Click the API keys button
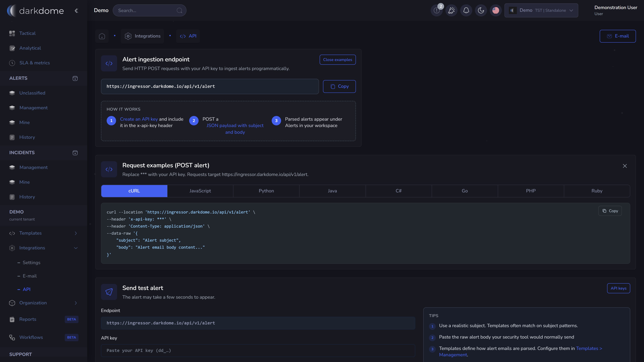644x362 pixels. pos(619,288)
